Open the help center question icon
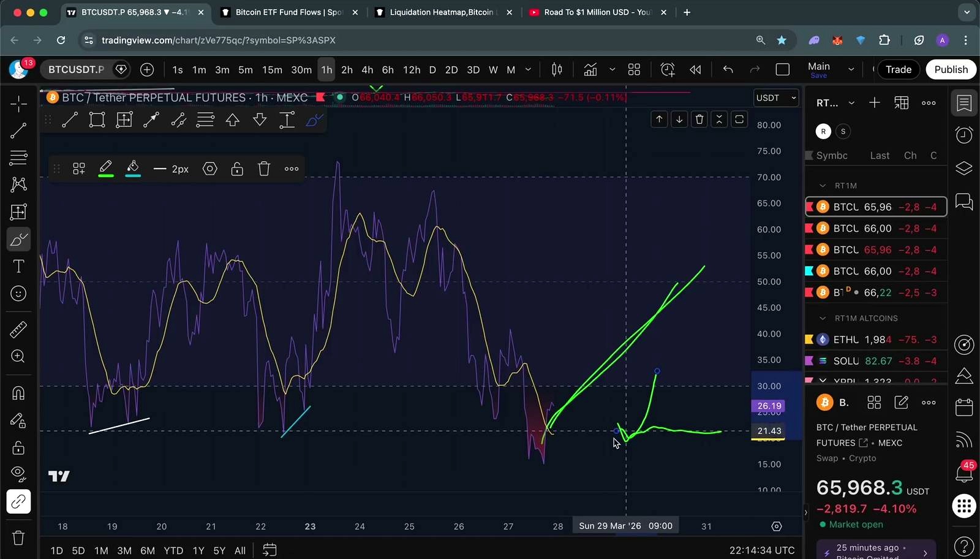 (964, 546)
